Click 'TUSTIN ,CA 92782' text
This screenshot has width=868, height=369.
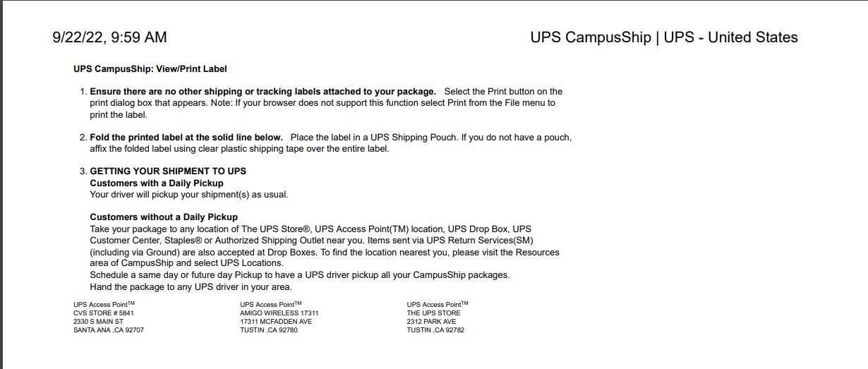435,330
